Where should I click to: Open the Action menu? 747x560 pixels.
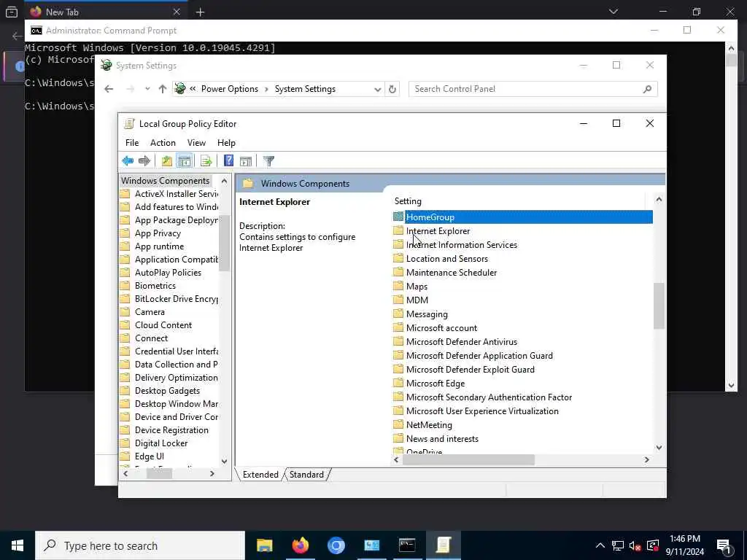[x=163, y=143]
